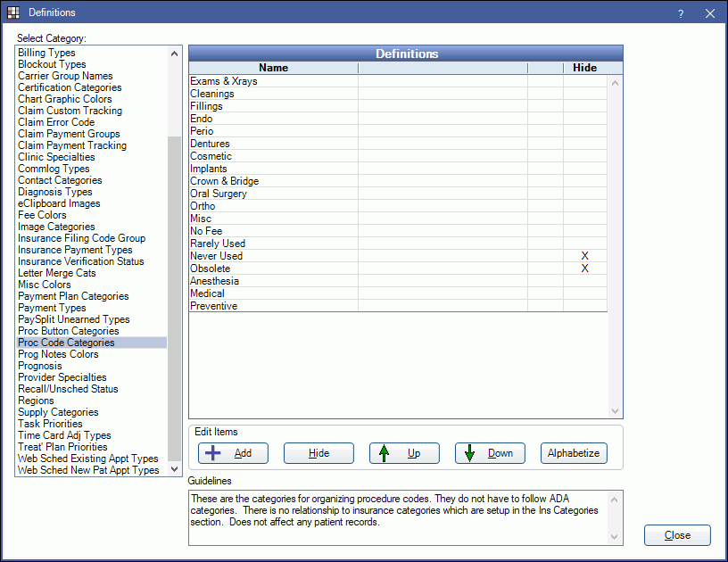Open help using the question mark icon
Image resolution: width=728 pixels, height=562 pixels.
[x=680, y=13]
